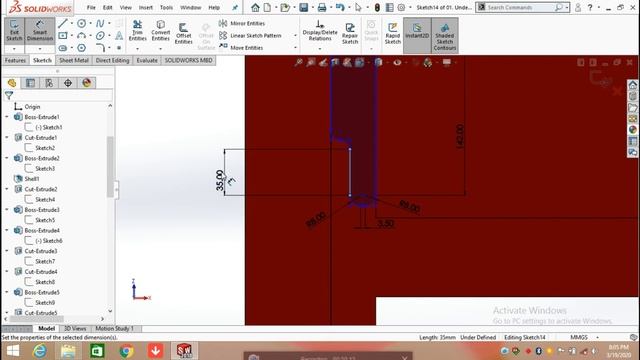Select Sketch5 in the feature tree

tap(45, 220)
